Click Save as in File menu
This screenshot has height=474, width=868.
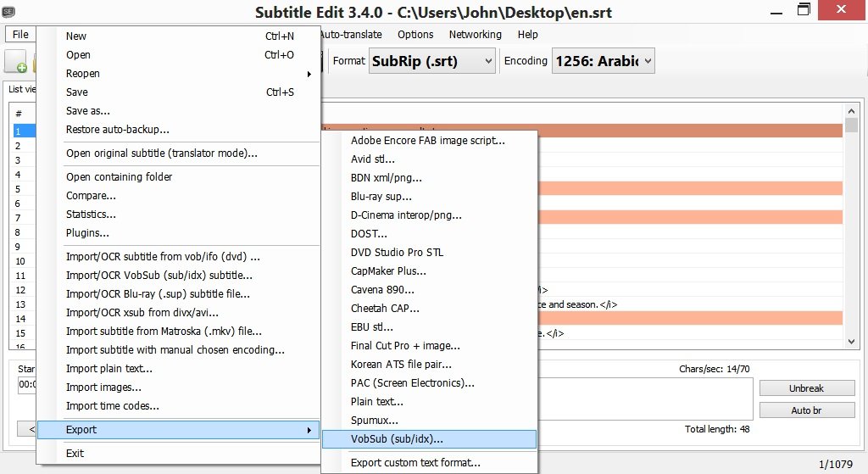pos(88,111)
